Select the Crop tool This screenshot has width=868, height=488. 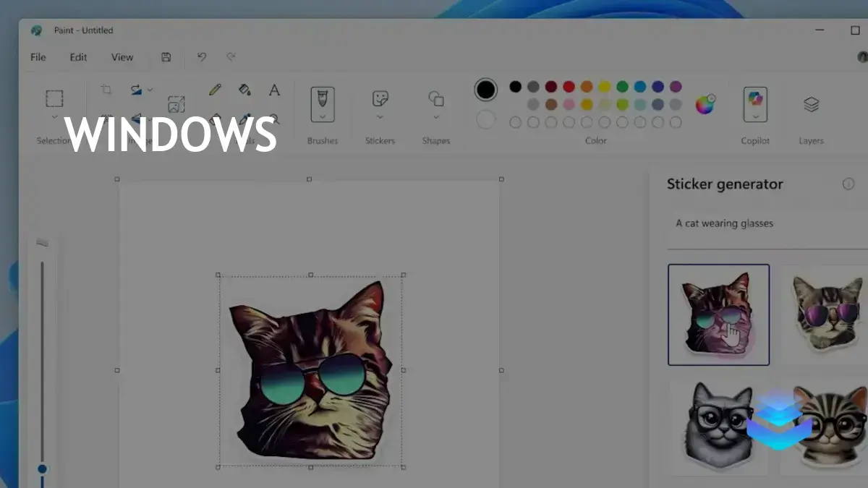tap(107, 88)
